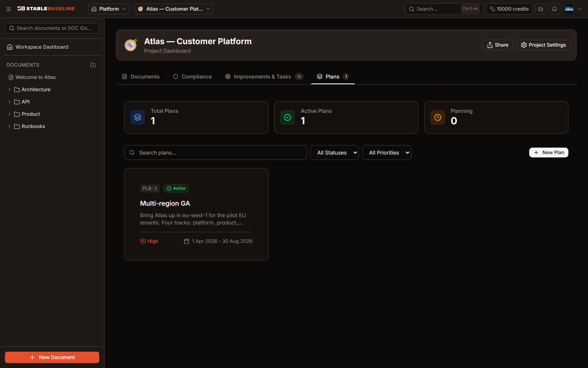Select the Product folder icon
588x368 pixels.
[17, 114]
